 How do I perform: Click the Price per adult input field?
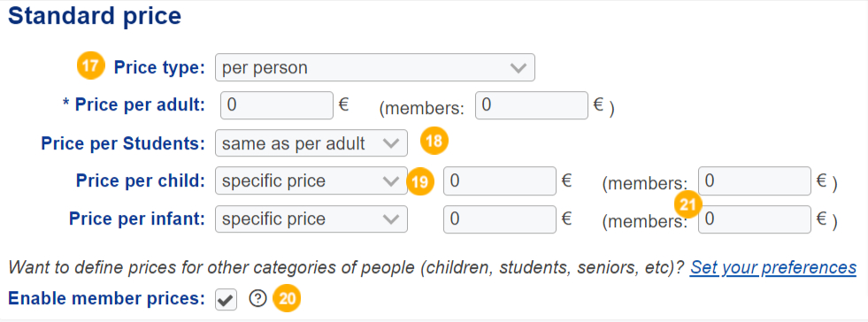(x=277, y=105)
